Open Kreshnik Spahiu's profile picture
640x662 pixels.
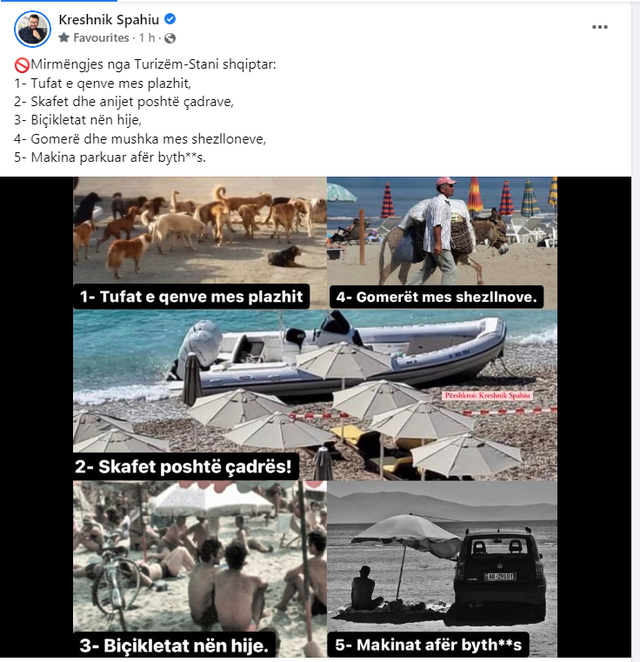pos(33,29)
